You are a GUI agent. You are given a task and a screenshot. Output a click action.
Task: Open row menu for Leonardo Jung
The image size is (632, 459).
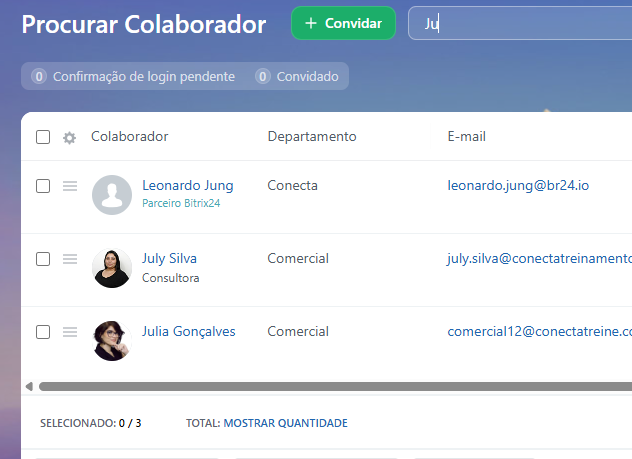click(x=70, y=186)
